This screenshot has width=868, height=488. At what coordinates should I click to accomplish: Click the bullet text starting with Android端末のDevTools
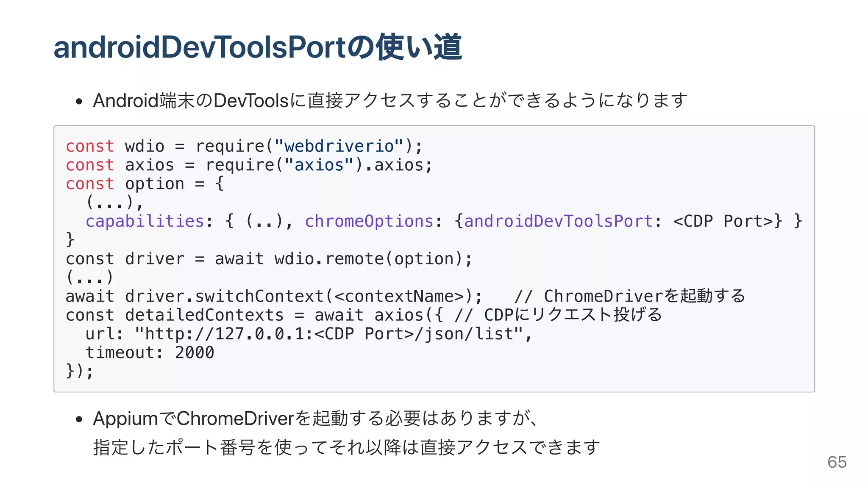pyautogui.click(x=390, y=101)
